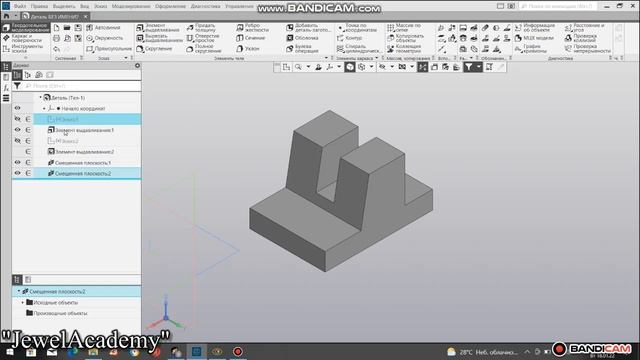Run Проверка коллизий tool
This screenshot has height=360, width=640.
point(581,38)
